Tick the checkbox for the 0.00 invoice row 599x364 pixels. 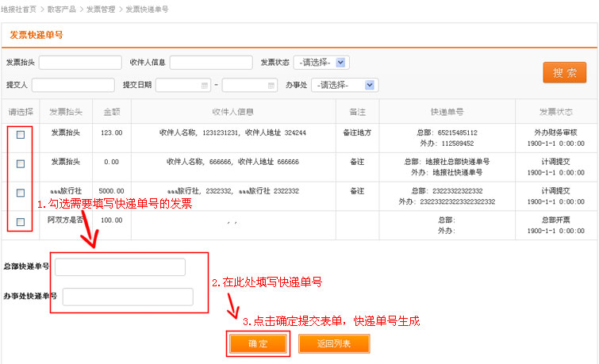[x=21, y=164]
